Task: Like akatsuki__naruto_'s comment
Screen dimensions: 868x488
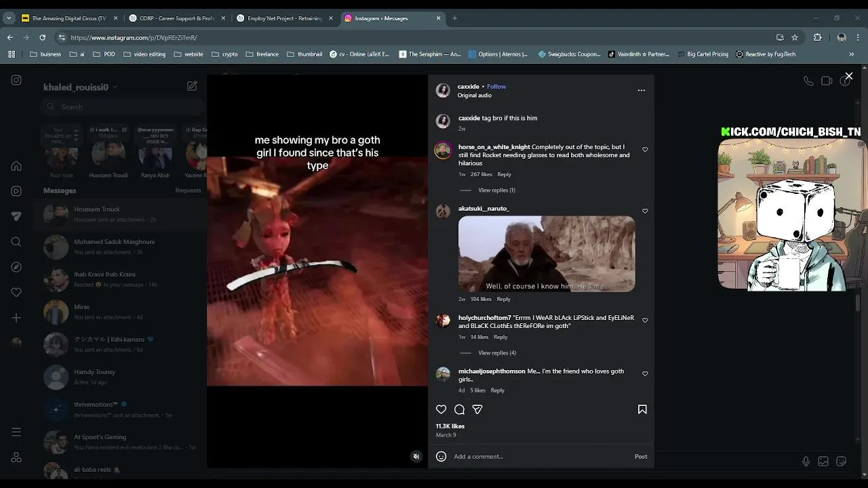Action: 645,211
